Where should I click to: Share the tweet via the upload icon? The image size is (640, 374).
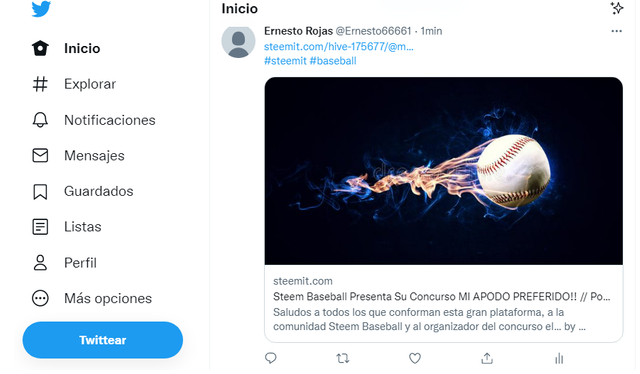pyautogui.click(x=487, y=358)
